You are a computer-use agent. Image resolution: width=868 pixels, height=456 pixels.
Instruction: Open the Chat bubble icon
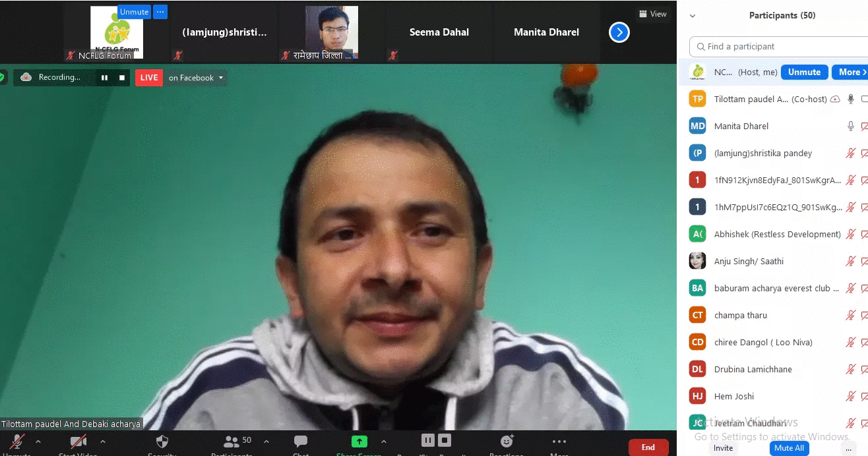[x=301, y=442]
